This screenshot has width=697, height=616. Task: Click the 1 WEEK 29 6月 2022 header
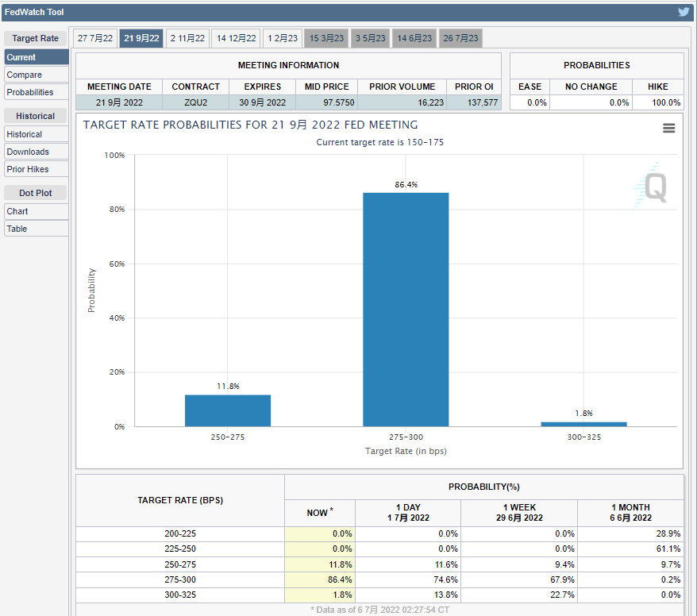(519, 513)
